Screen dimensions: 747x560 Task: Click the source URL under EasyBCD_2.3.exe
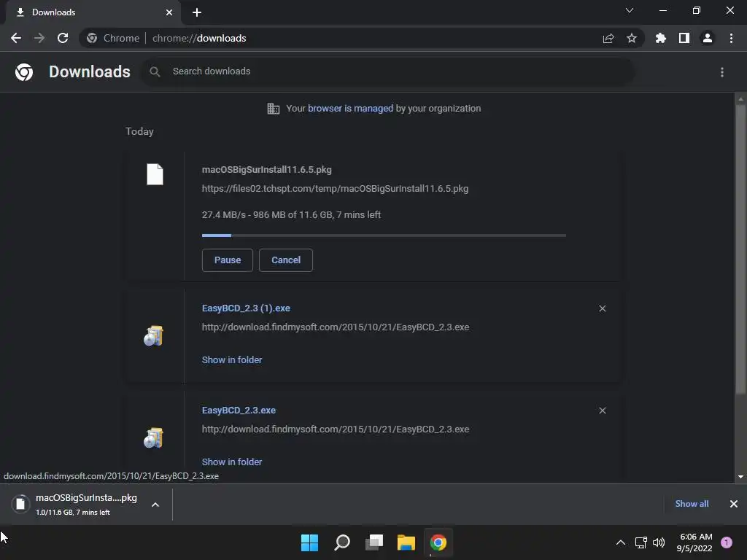(x=336, y=429)
